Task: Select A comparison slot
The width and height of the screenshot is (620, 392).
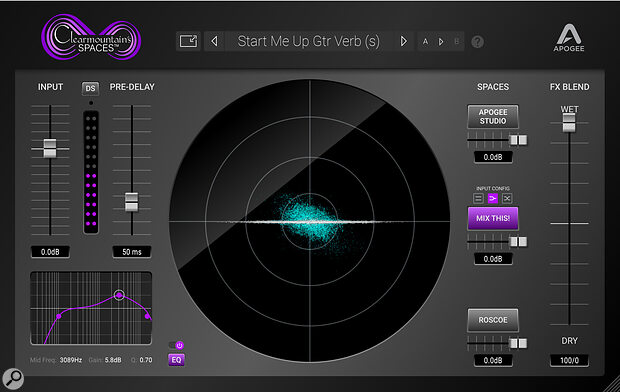Action: click(x=425, y=42)
